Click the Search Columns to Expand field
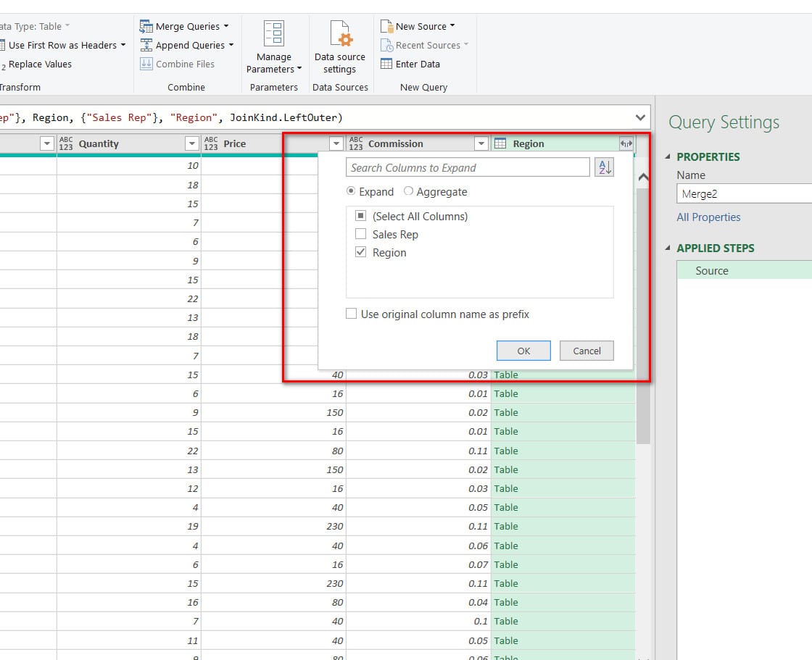This screenshot has height=660, width=812. 468,167
